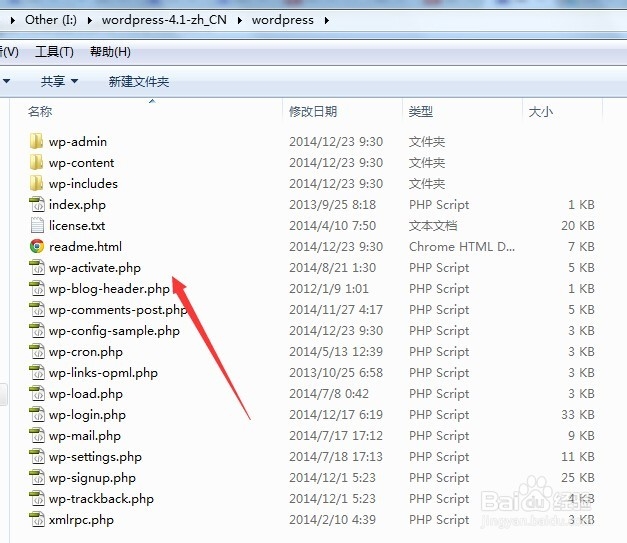Click the 33 KB size of wp-login.php
This screenshot has width=627, height=543.
pyautogui.click(x=578, y=415)
